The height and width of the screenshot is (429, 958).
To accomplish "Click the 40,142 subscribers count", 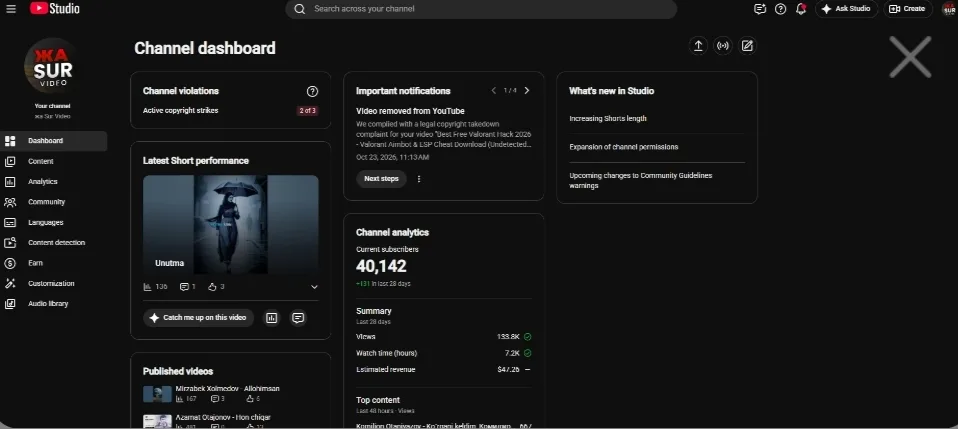I will (381, 266).
